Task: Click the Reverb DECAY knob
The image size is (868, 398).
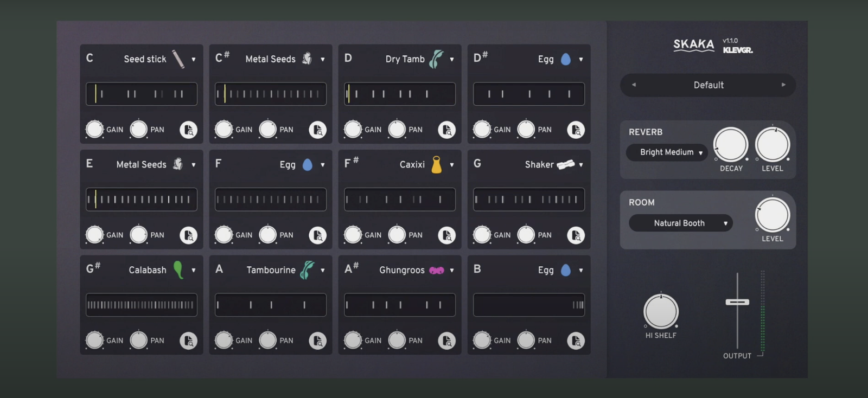Action: coord(730,145)
